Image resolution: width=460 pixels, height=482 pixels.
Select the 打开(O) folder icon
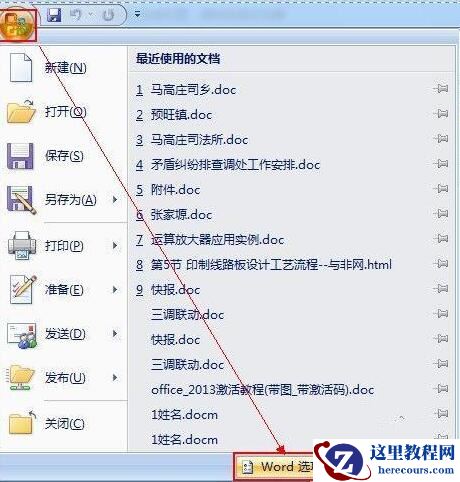21,111
